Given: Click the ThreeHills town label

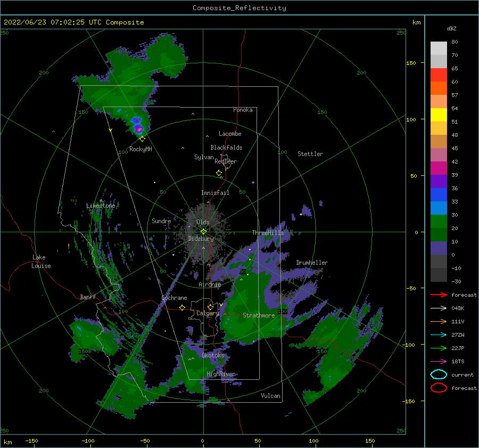Looking at the screenshot, I should pos(268,233).
